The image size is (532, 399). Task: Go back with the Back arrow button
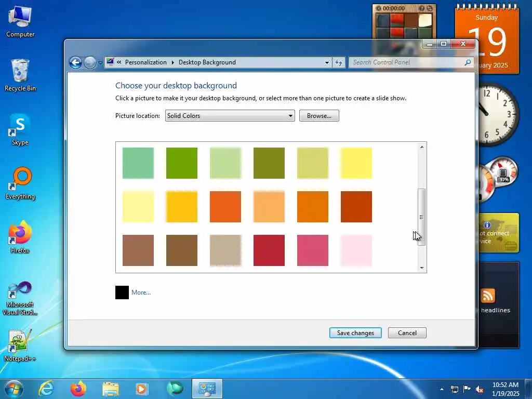point(75,62)
